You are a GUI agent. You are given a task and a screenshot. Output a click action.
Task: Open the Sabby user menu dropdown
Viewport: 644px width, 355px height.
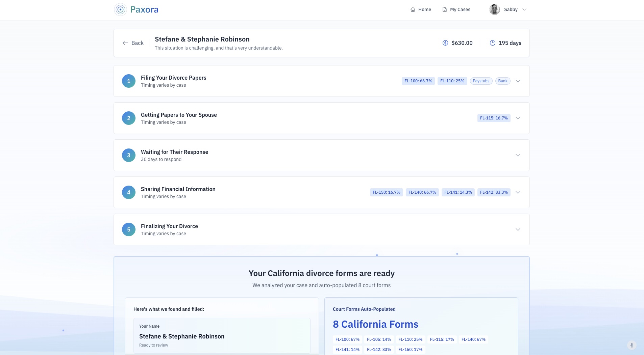pyautogui.click(x=524, y=9)
